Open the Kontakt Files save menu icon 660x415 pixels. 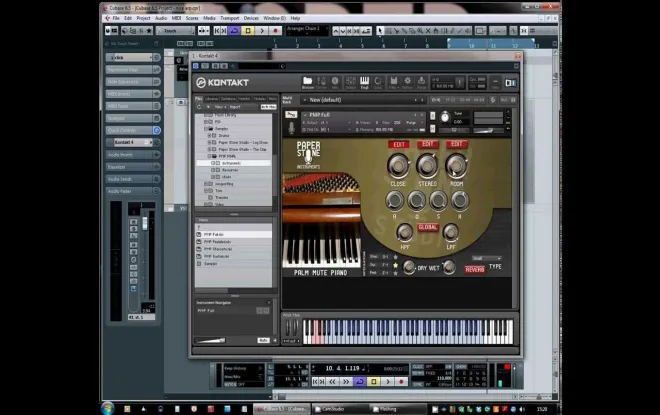click(393, 82)
